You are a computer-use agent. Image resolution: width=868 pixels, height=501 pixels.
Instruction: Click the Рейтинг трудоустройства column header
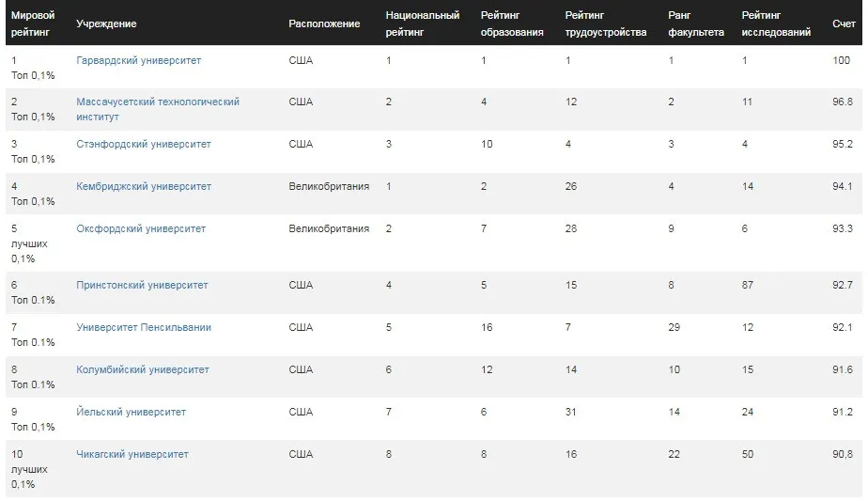point(606,23)
